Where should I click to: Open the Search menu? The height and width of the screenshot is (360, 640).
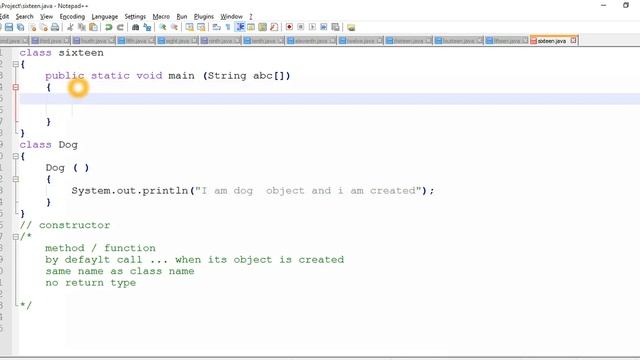pyautogui.click(x=24, y=16)
